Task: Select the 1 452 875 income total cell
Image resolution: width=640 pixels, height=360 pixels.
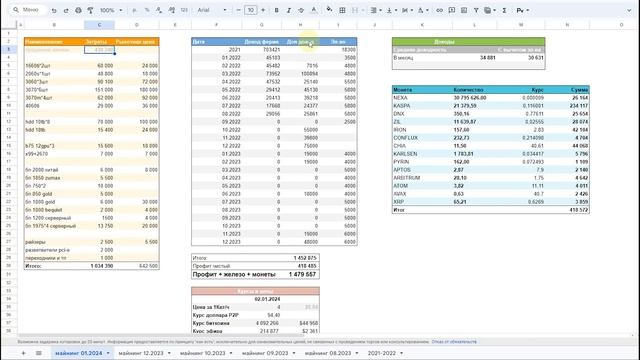Action: (301, 258)
